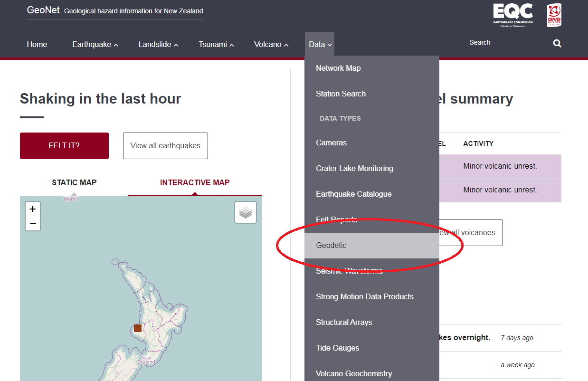
Task: Open Strong Motion Data Products
Action: tap(372, 296)
